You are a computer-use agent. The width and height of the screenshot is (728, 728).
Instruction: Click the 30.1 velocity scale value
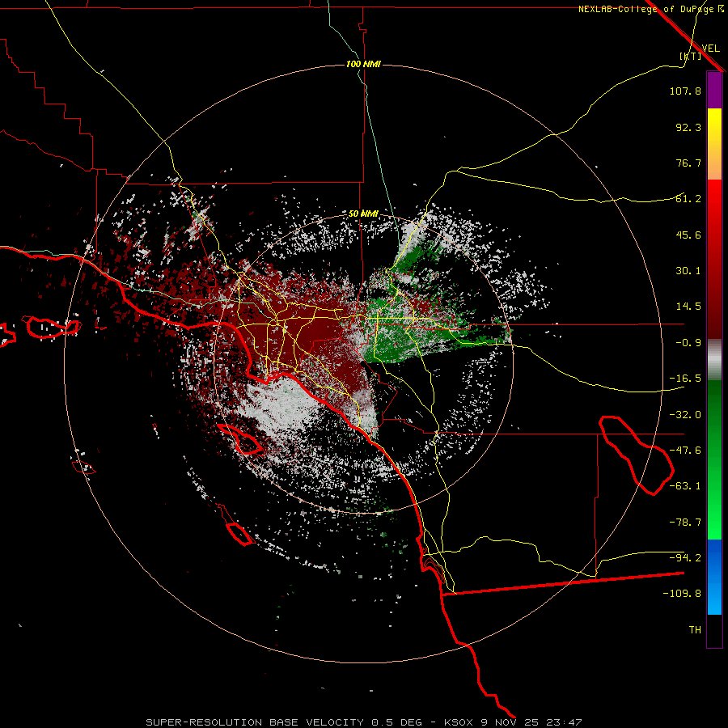click(688, 271)
